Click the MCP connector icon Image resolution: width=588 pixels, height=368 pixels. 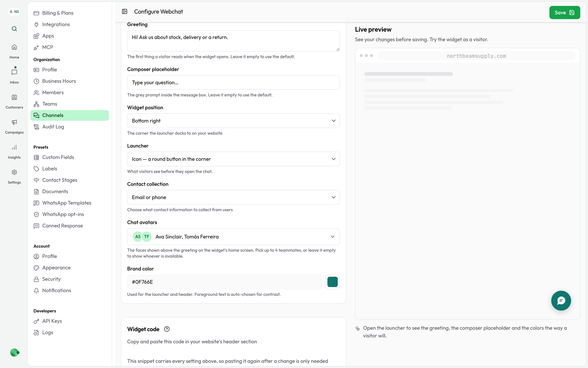tap(36, 47)
